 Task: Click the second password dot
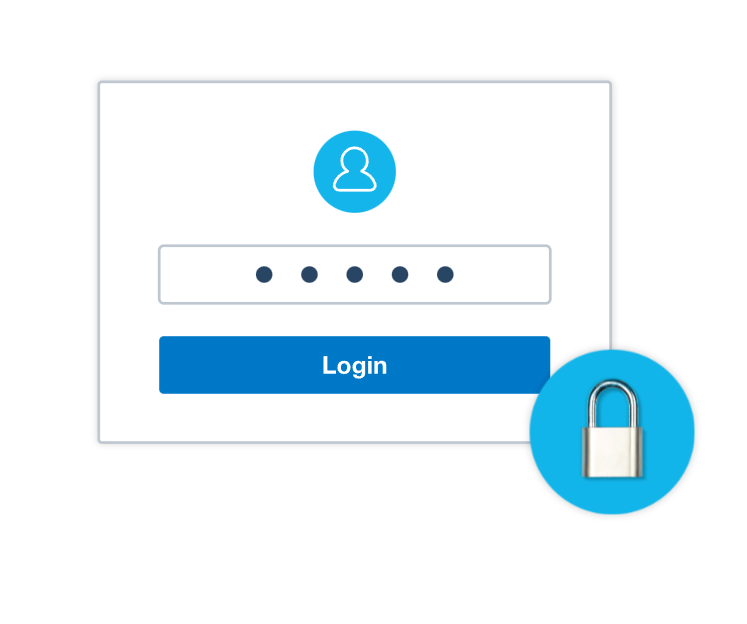click(x=309, y=274)
